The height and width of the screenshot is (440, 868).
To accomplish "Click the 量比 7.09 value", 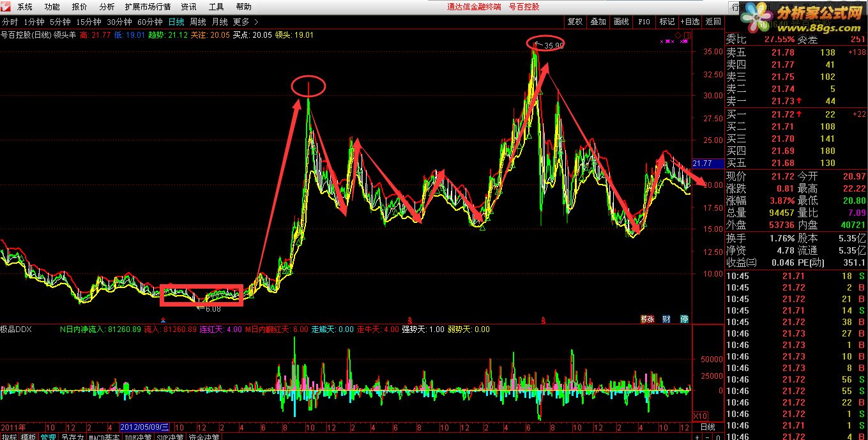I will (x=857, y=213).
